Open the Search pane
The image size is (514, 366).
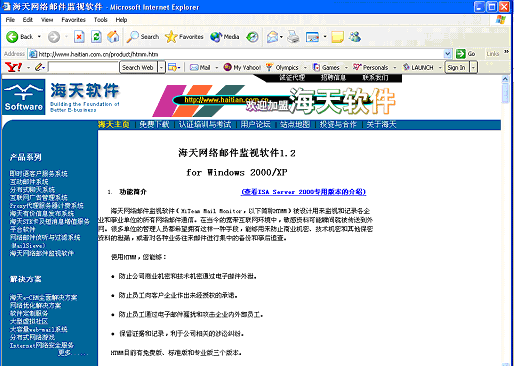[x=143, y=37]
